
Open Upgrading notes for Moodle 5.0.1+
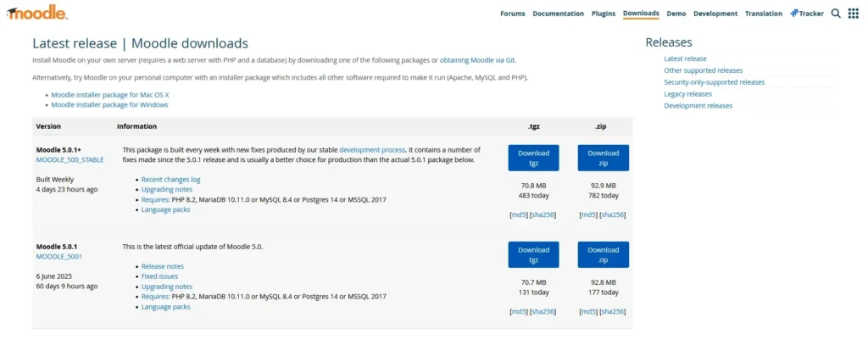tap(167, 189)
